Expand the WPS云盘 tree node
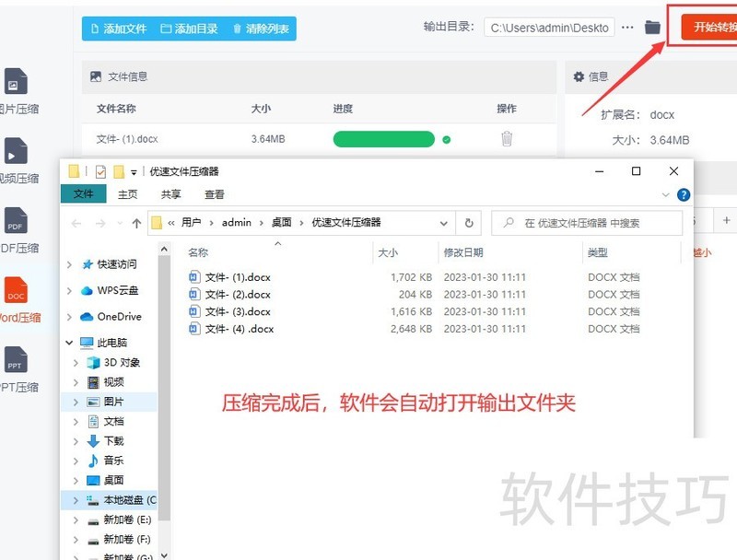The height and width of the screenshot is (560, 737). (x=69, y=291)
